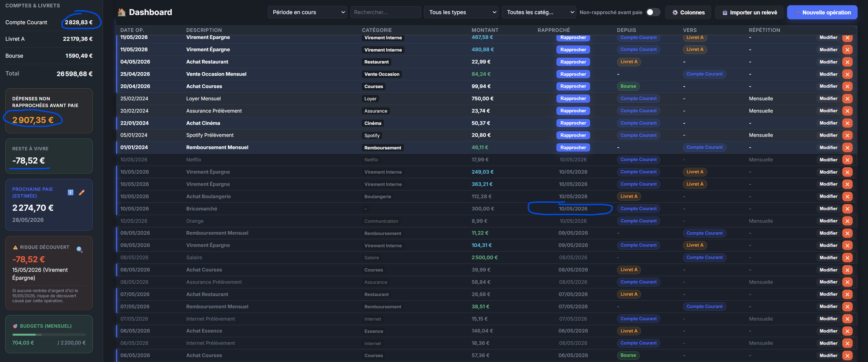Delete the Achat Cinéma row

[847, 123]
